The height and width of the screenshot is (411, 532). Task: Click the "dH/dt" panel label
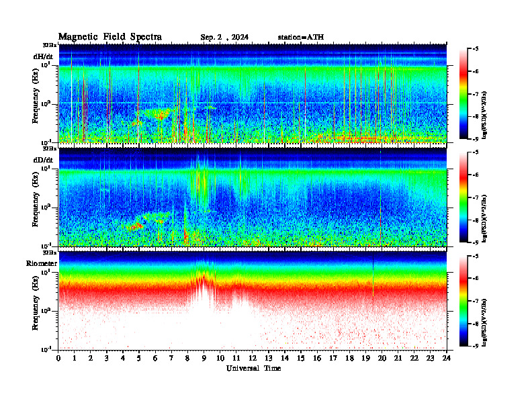[x=43, y=56]
